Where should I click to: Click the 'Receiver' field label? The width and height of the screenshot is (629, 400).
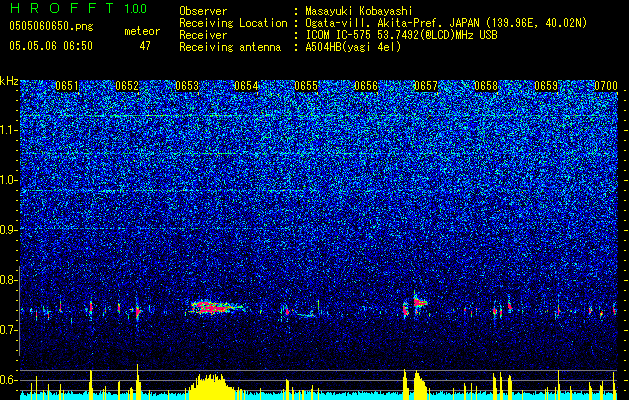(x=203, y=35)
